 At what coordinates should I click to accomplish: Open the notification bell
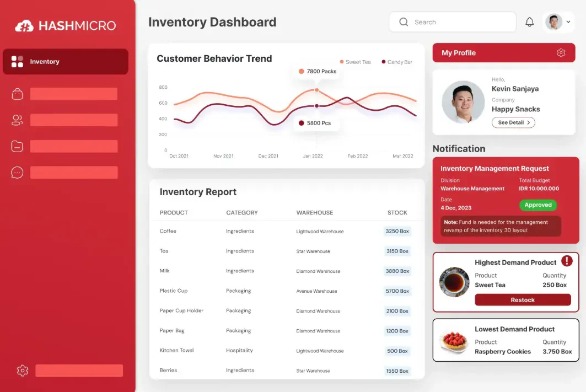530,22
